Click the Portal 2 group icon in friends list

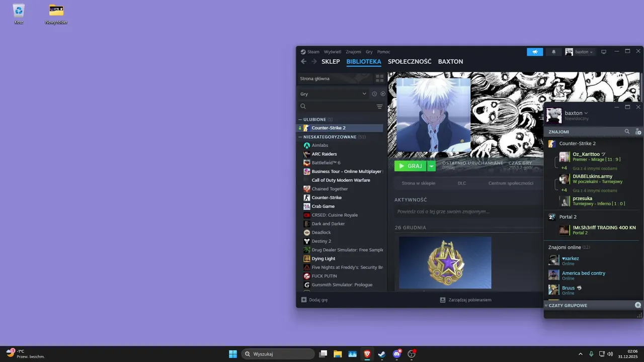tap(552, 217)
